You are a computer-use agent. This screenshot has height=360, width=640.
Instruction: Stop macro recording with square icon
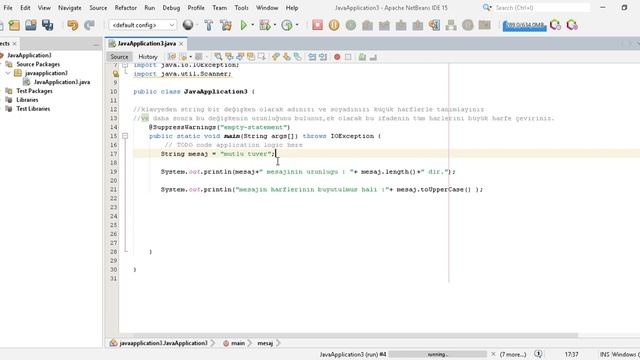pos(348,57)
